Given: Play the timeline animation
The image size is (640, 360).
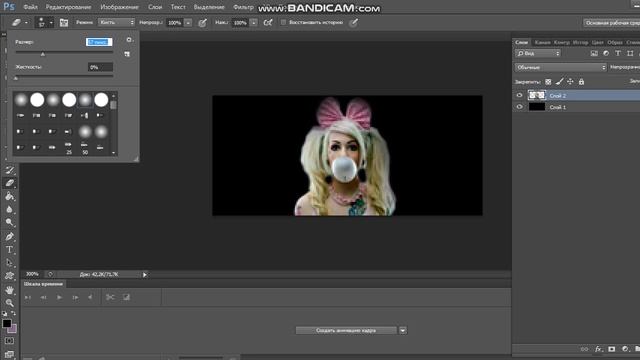Looking at the screenshot, I should coord(60,297).
